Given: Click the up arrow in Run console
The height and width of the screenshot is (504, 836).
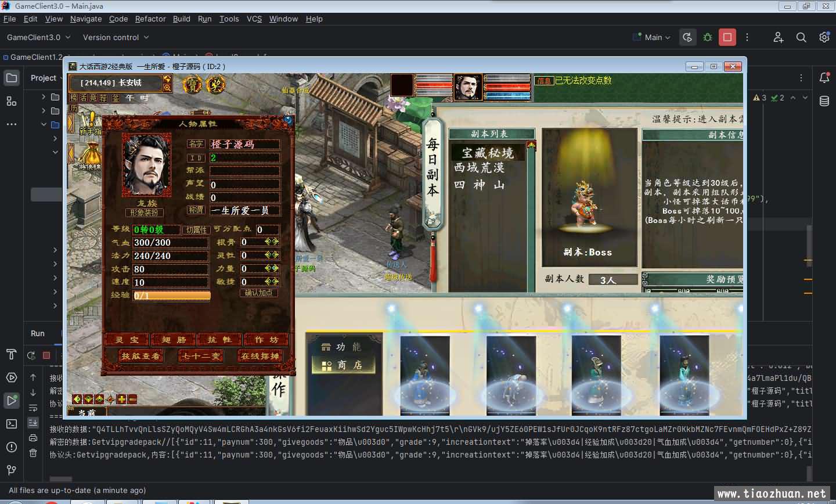Looking at the screenshot, I should click(x=33, y=377).
